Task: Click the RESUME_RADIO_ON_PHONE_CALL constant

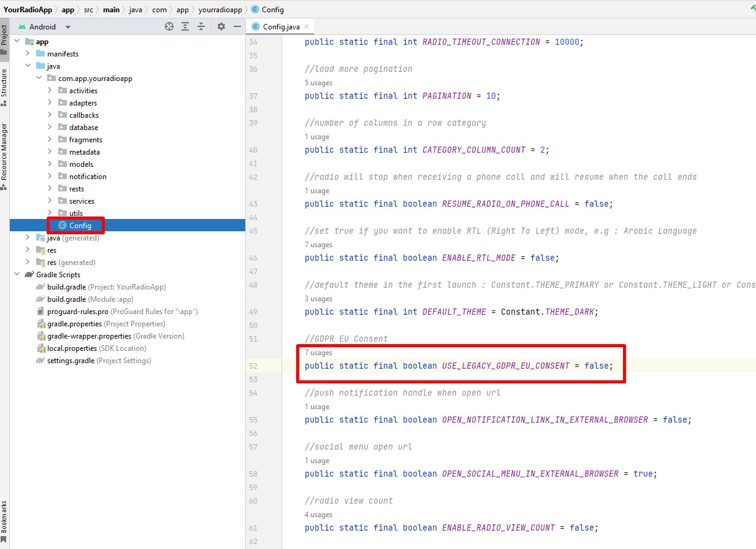Action: pyautogui.click(x=506, y=204)
